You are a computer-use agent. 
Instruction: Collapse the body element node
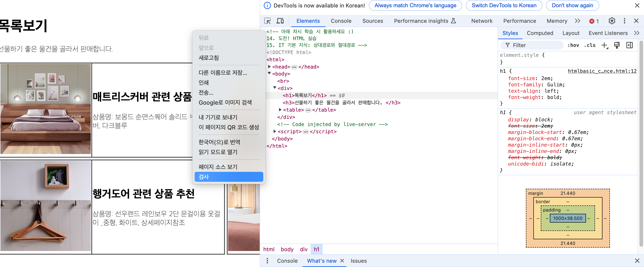[269, 74]
